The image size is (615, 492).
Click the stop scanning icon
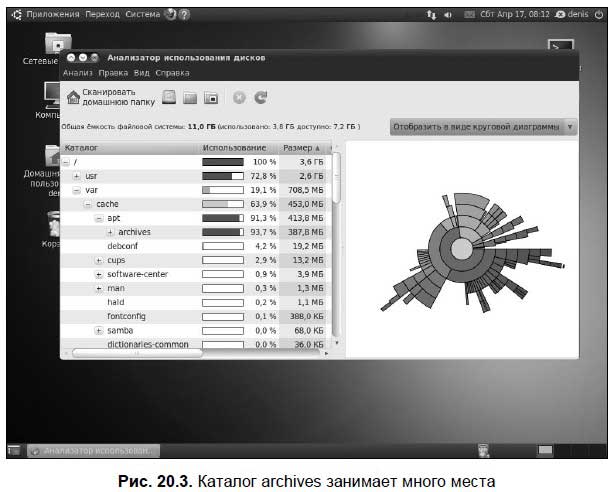click(x=239, y=97)
